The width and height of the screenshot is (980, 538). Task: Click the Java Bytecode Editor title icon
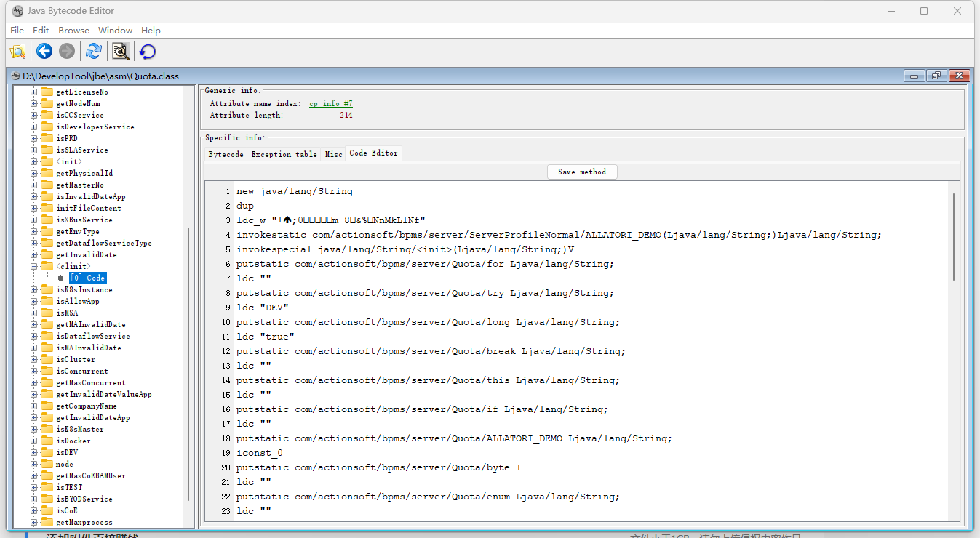[x=17, y=11]
